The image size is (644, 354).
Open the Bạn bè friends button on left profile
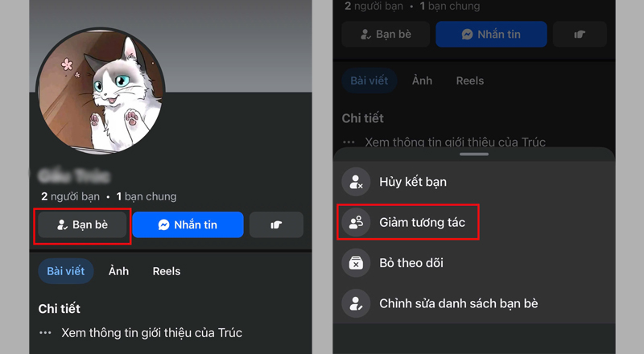coord(82,224)
